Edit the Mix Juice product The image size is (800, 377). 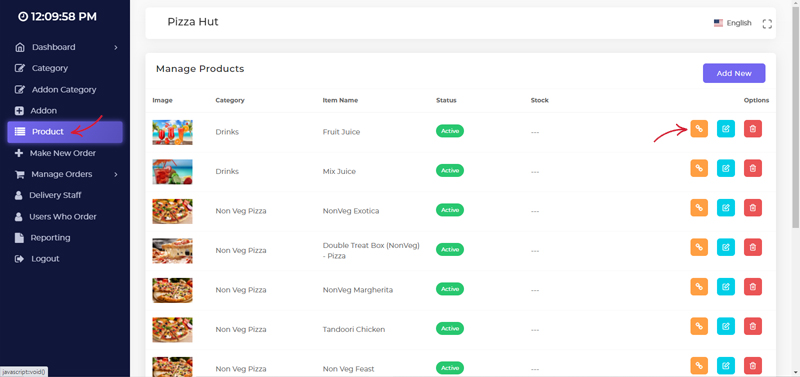coord(726,168)
